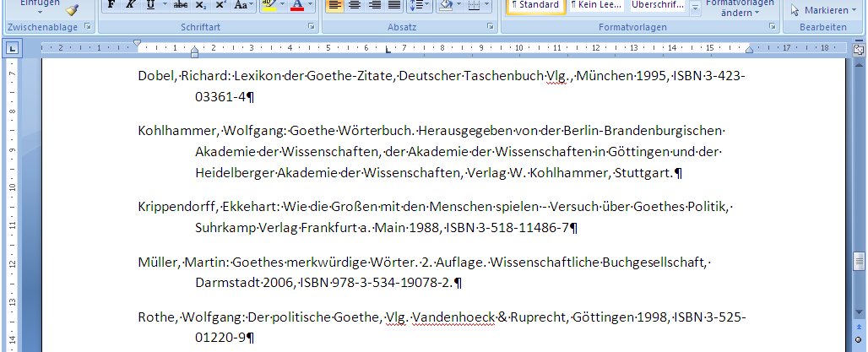Open the Einfügen dropdown arrow
Image resolution: width=868 pixels, height=352 pixels.
tap(40, 14)
